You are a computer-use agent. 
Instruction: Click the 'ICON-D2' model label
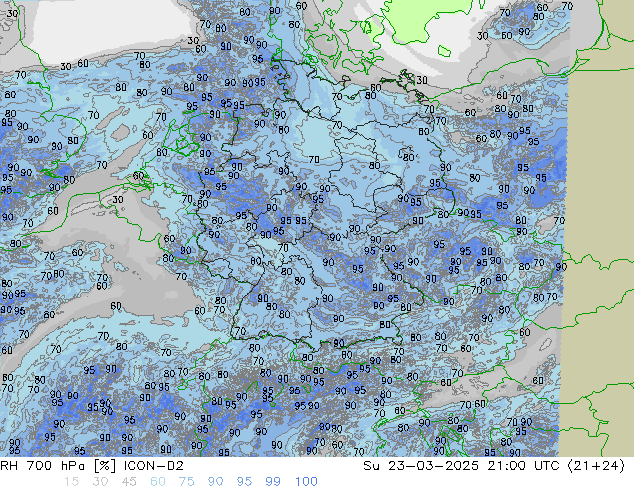(154, 466)
